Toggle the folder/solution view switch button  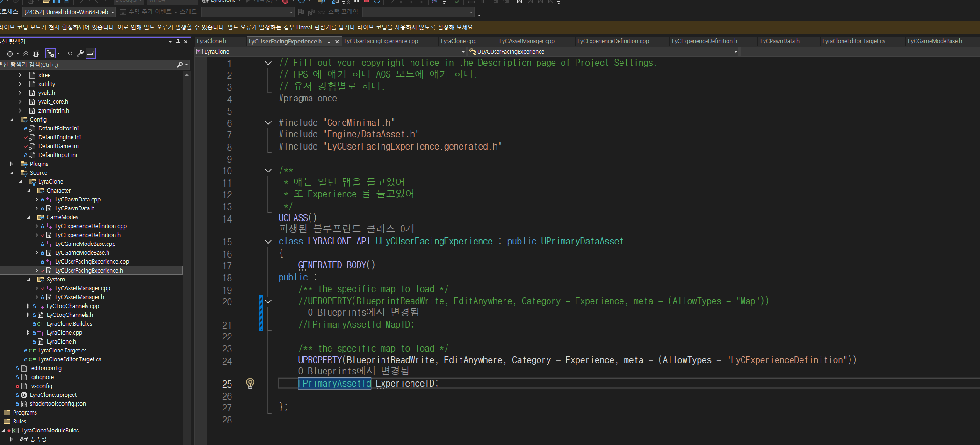pyautogui.click(x=50, y=53)
